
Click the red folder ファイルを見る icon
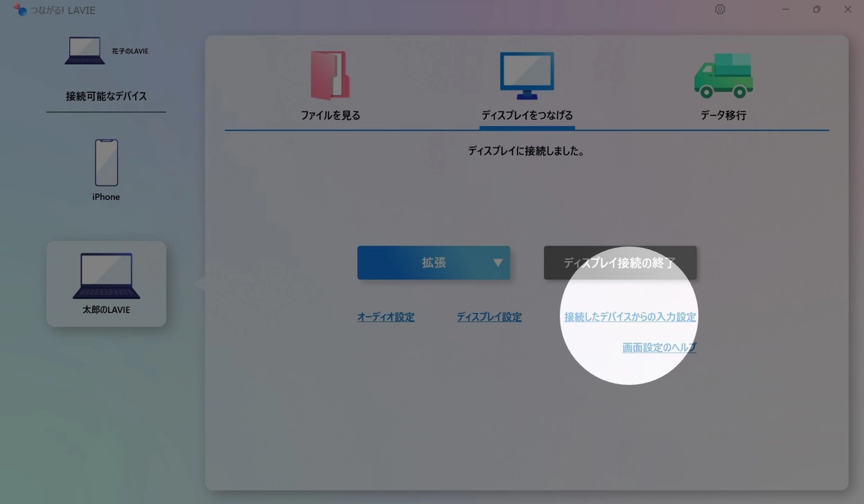click(x=330, y=76)
